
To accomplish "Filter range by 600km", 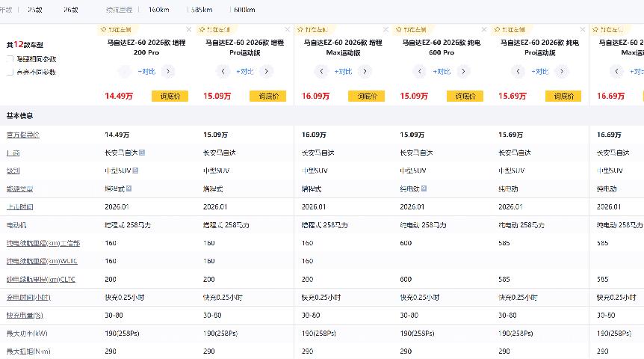I will [245, 10].
